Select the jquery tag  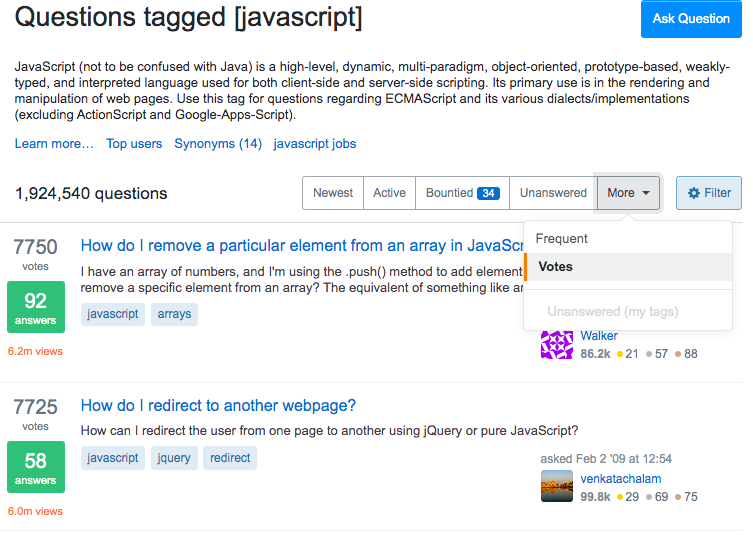pos(174,458)
